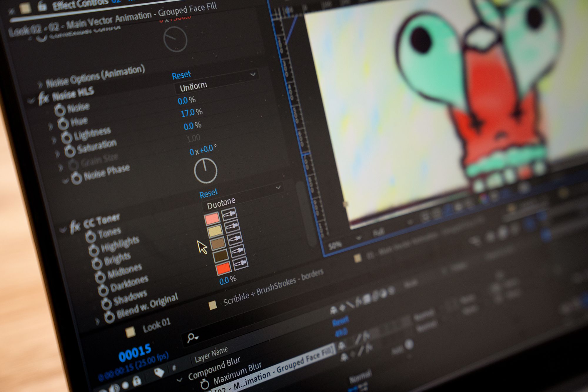Click the label tag column icon

[159, 373]
